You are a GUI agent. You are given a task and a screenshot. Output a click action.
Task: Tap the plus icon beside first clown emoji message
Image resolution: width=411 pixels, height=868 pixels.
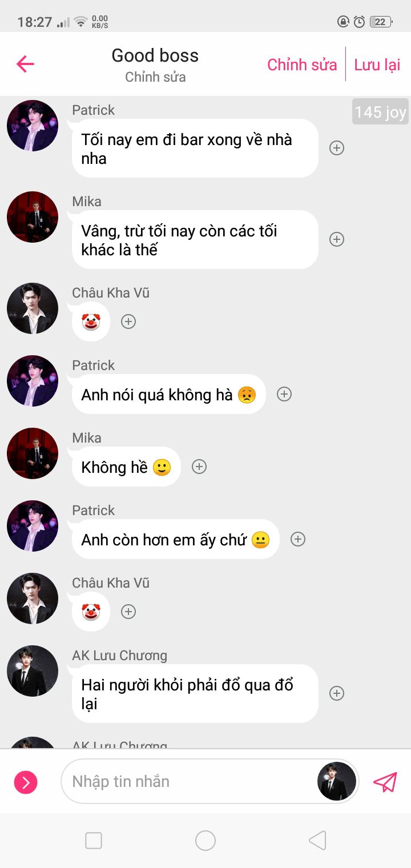128,322
